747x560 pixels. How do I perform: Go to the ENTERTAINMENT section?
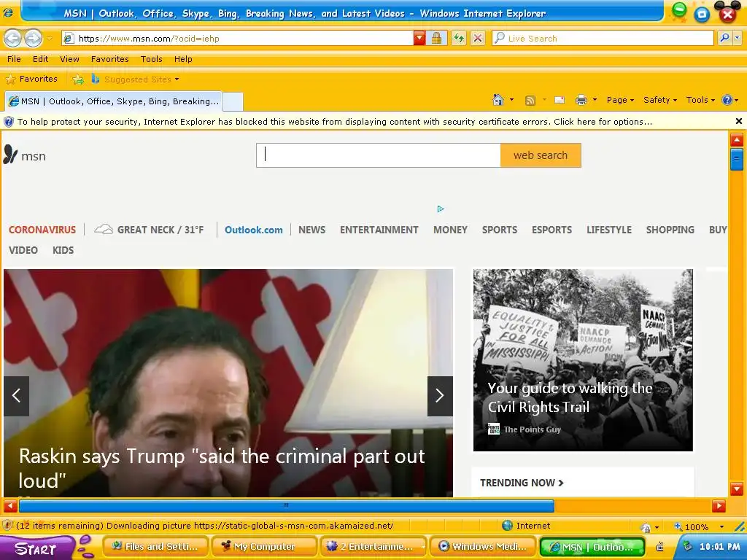point(379,230)
